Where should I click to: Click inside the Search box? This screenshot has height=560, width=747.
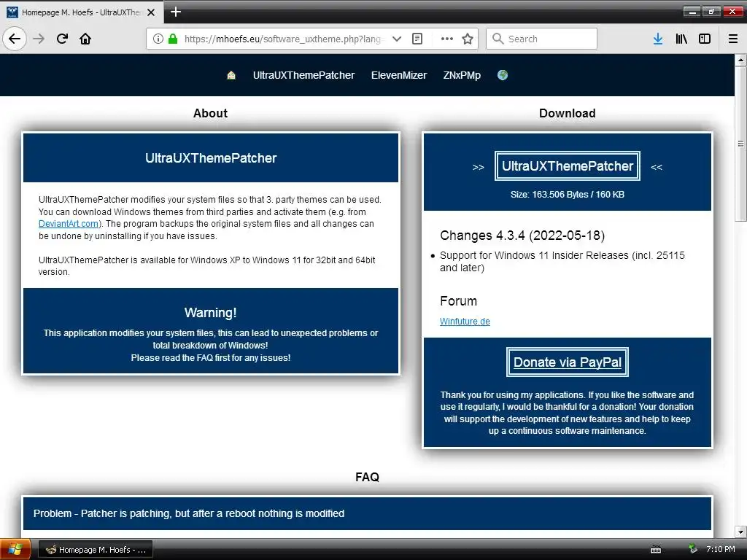click(542, 39)
